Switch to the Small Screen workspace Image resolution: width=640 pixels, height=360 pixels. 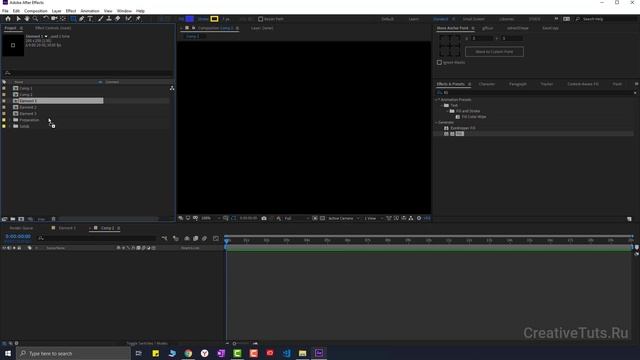coord(473,19)
